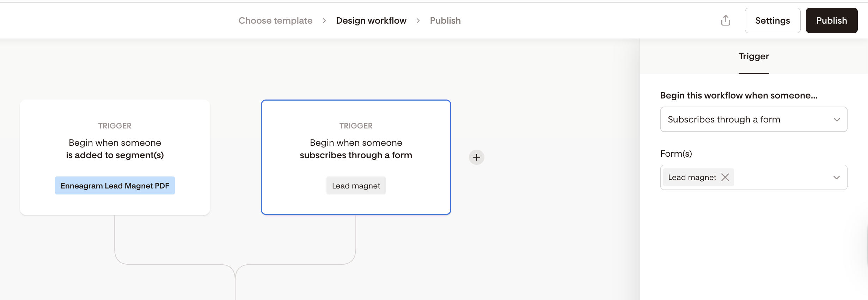Open the workflow Settings button

(x=772, y=21)
